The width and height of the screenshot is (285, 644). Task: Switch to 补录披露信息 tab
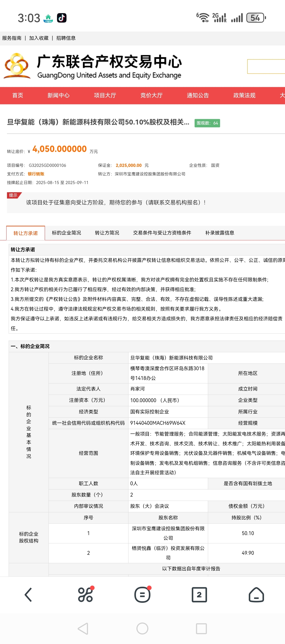click(220, 233)
